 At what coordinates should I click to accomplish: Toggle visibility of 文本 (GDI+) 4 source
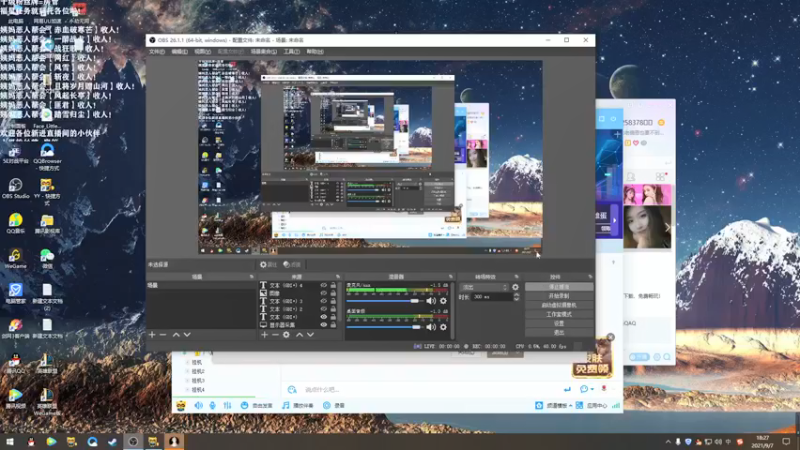[323, 286]
